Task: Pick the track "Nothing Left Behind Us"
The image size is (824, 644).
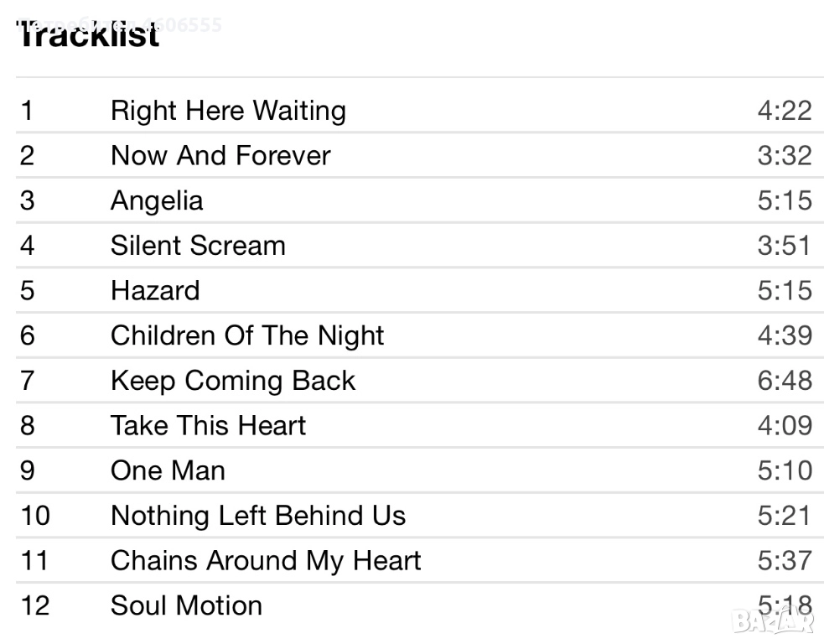Action: (258, 516)
